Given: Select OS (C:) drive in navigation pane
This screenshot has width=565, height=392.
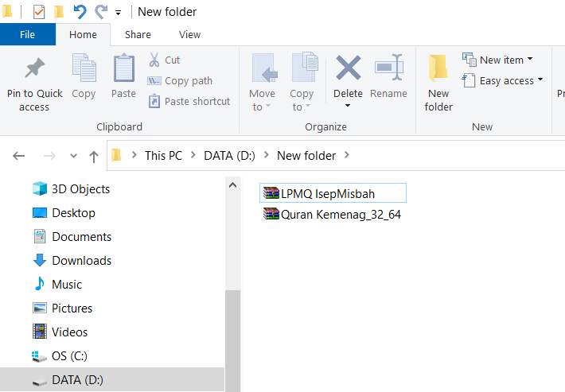Looking at the screenshot, I should [x=69, y=355].
